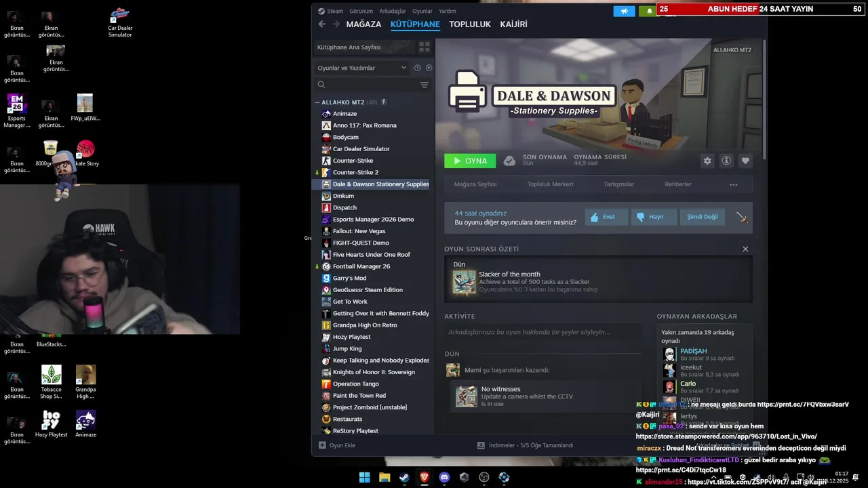Open game settings gear icon

pyautogui.click(x=707, y=161)
